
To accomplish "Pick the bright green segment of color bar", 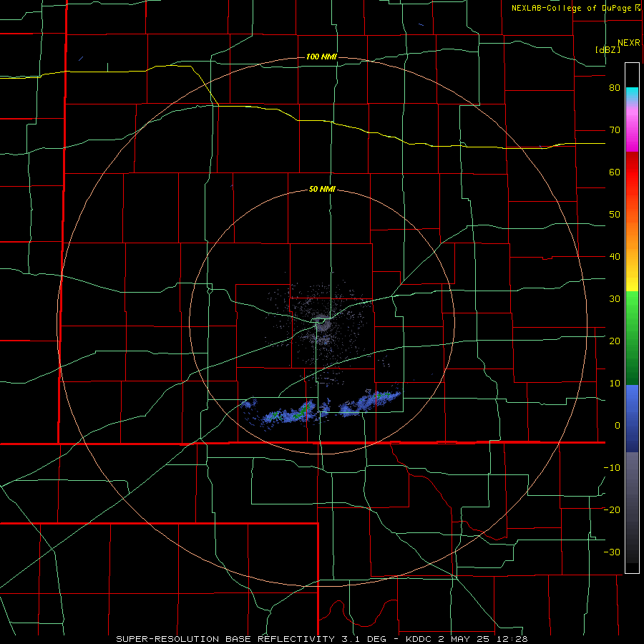I will coord(632,304).
